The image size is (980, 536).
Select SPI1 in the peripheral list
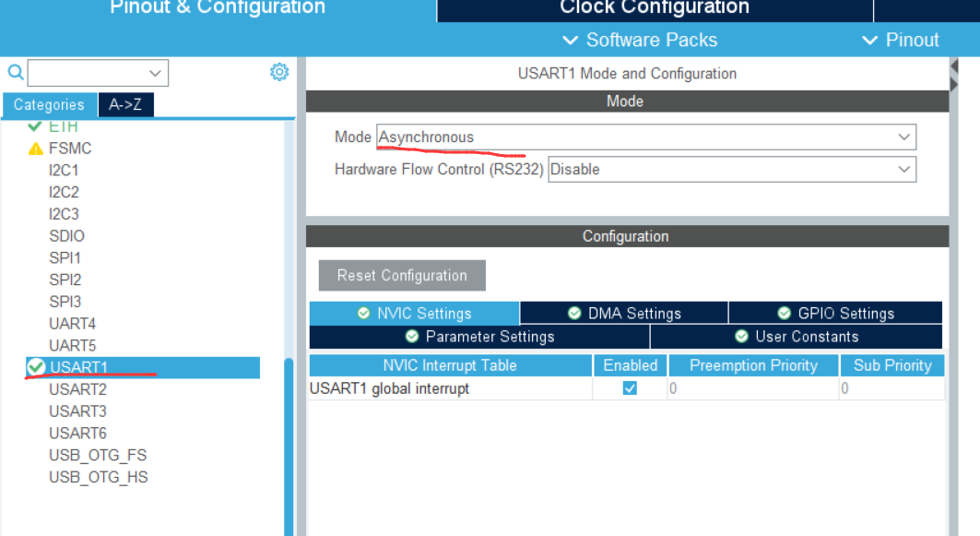point(65,257)
